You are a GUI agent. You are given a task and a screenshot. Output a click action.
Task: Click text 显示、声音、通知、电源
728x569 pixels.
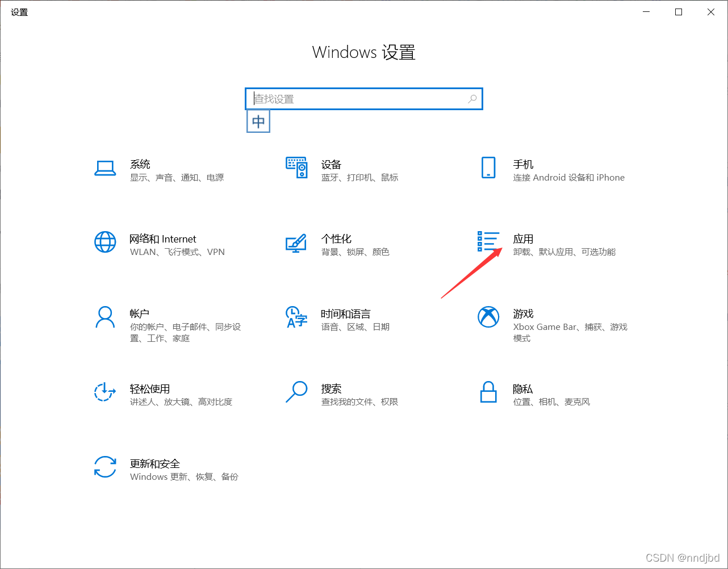[177, 178]
